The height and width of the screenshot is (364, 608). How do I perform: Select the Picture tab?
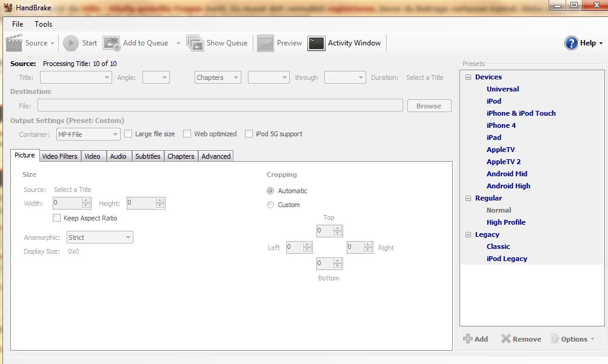25,155
